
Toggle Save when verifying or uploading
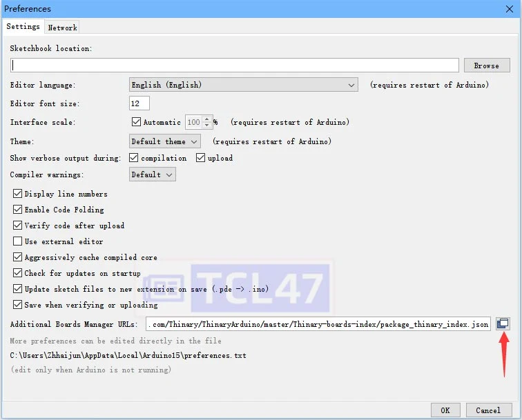point(18,305)
